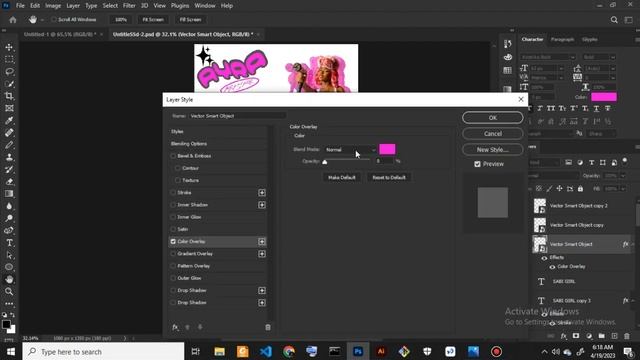This screenshot has height=360, width=640.
Task: Open the Layer menu
Action: click(73, 6)
